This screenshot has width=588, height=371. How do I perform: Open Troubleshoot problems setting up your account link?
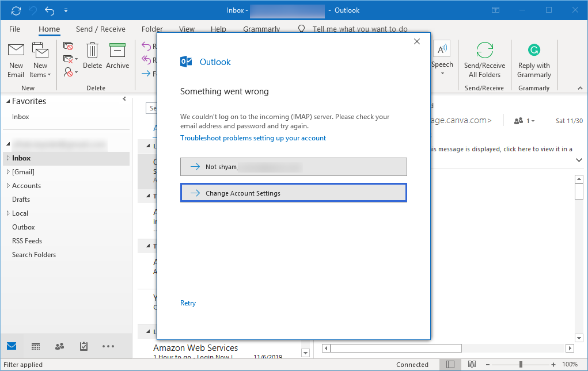point(253,138)
